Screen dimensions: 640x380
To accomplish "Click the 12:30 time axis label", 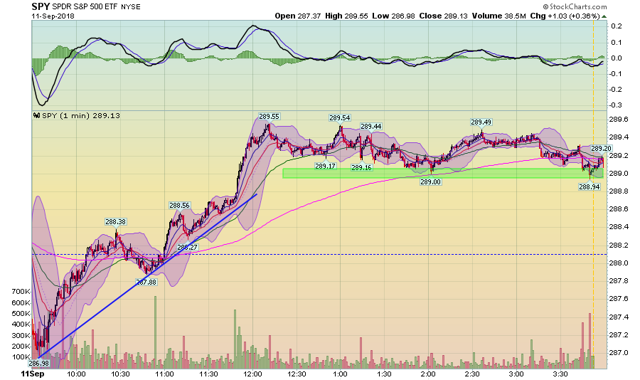I will [x=297, y=374].
